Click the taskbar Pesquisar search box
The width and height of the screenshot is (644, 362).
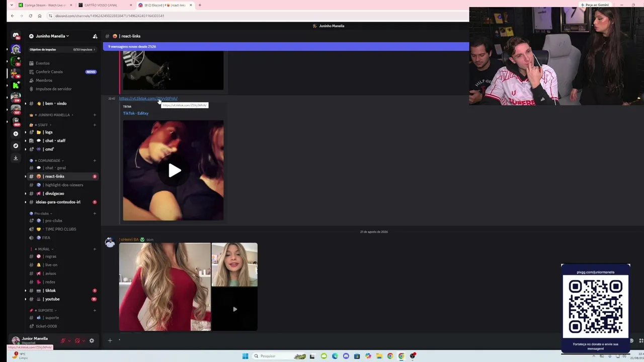tap(279, 356)
